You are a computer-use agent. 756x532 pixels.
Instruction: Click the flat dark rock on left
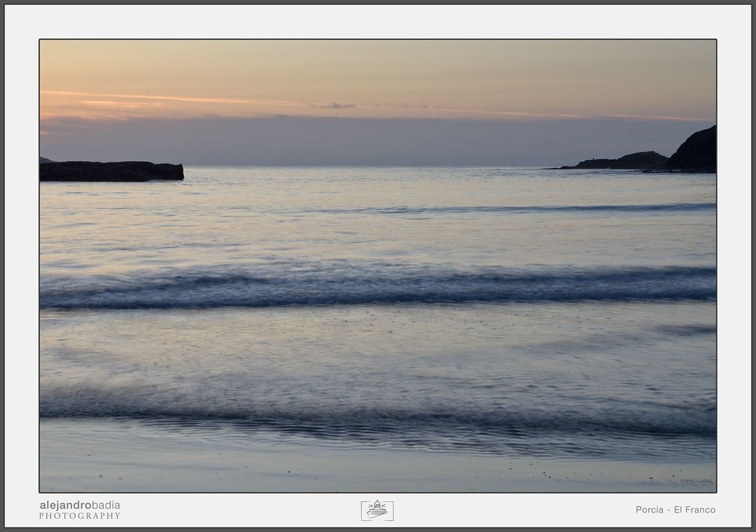tap(111, 171)
